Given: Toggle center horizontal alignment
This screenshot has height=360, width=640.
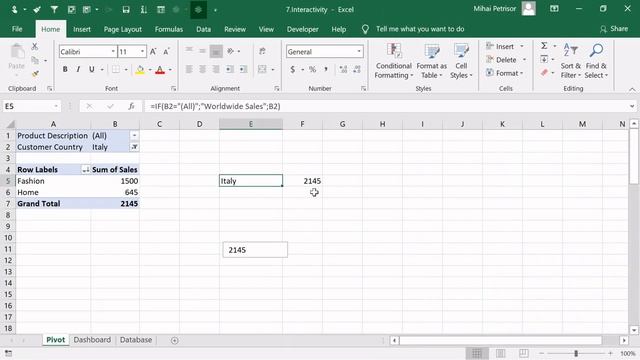Looking at the screenshot, I should pos(202,69).
